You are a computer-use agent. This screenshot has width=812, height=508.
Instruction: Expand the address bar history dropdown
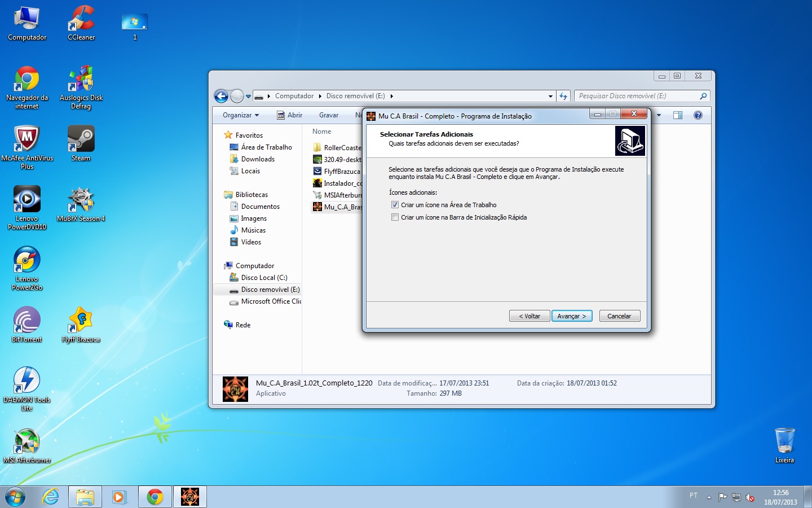coord(550,97)
